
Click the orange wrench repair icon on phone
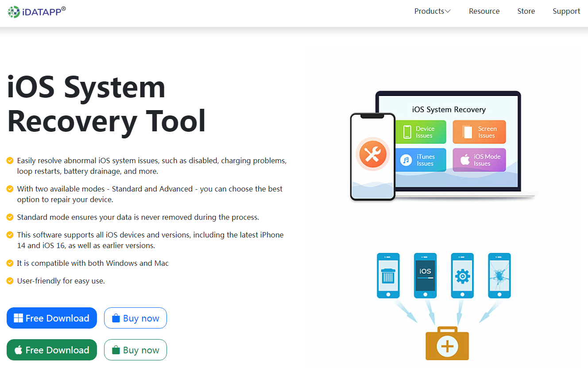(372, 155)
